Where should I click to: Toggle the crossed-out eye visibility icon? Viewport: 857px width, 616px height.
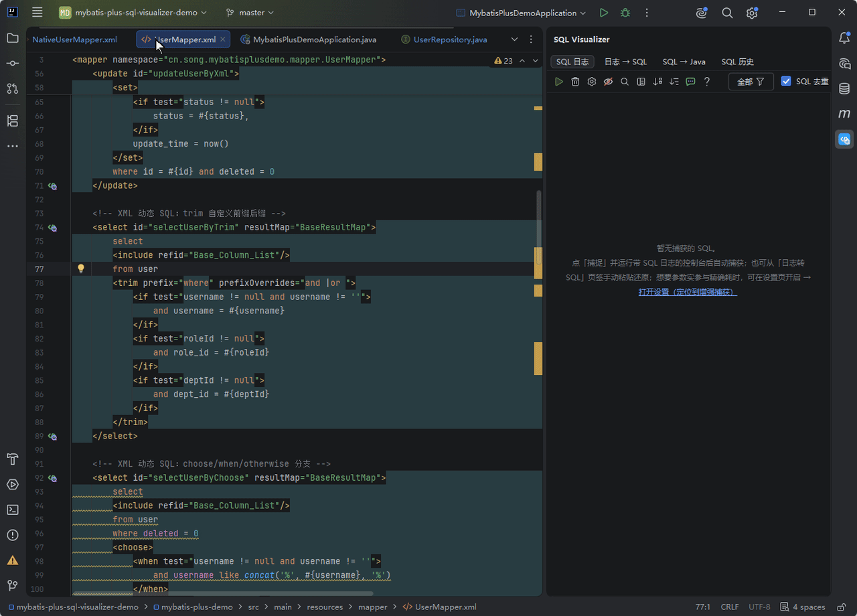coord(608,82)
